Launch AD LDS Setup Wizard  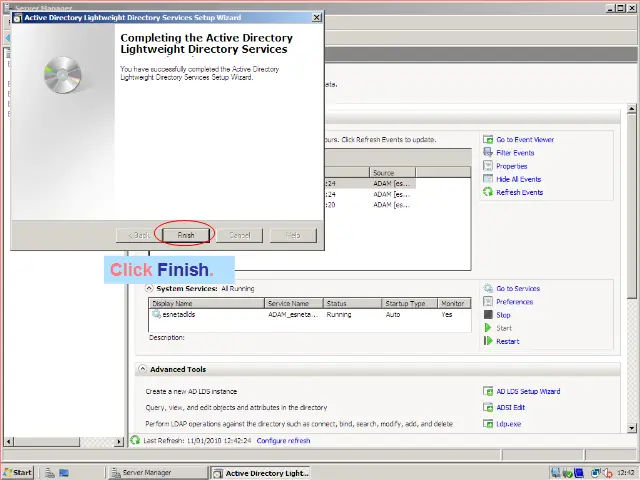coord(528,392)
